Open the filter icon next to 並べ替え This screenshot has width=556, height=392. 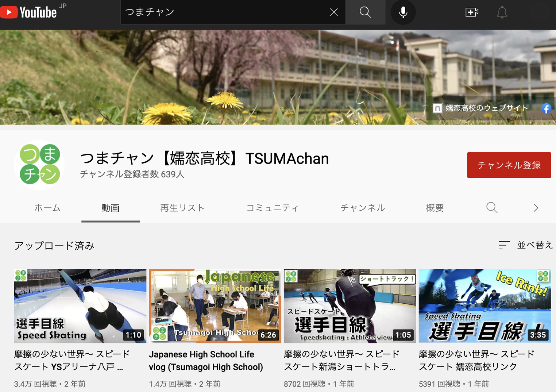click(504, 245)
